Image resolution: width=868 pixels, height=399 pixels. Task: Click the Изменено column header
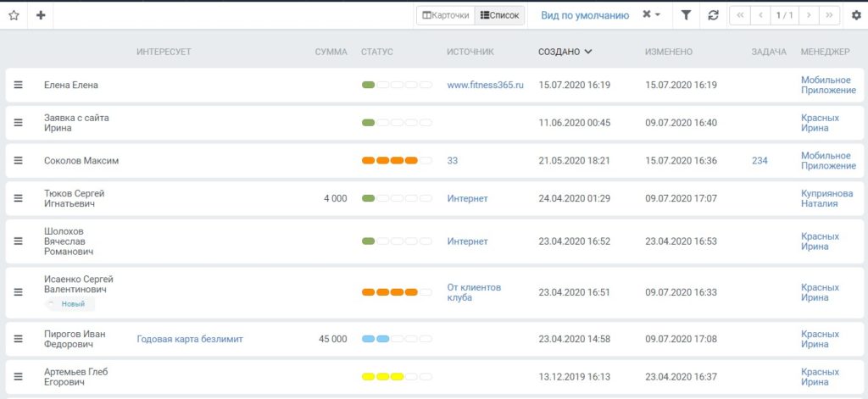[x=669, y=52]
